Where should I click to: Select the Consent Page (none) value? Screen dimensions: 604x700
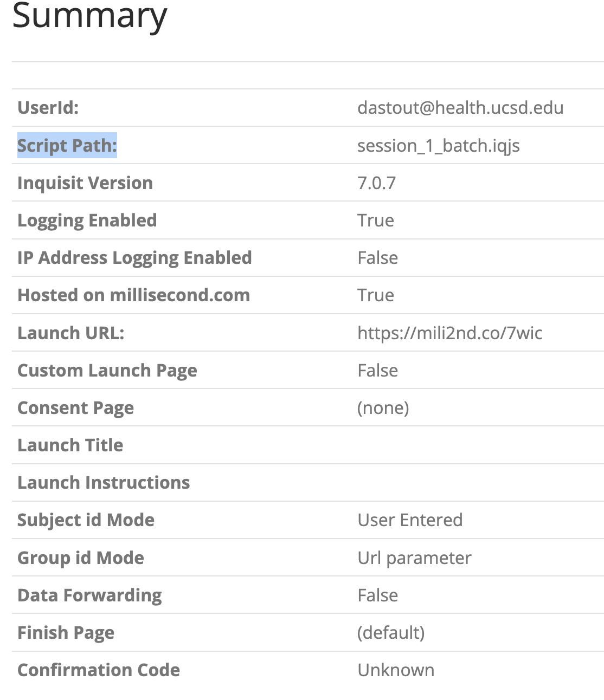coord(383,408)
